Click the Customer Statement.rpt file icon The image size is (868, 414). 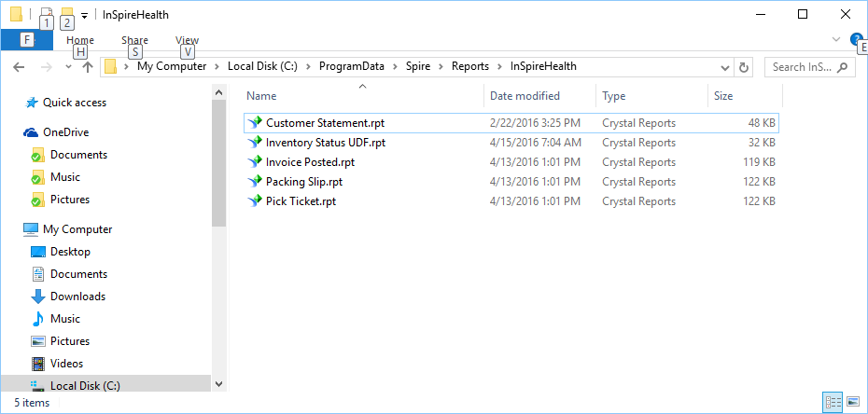tap(255, 123)
